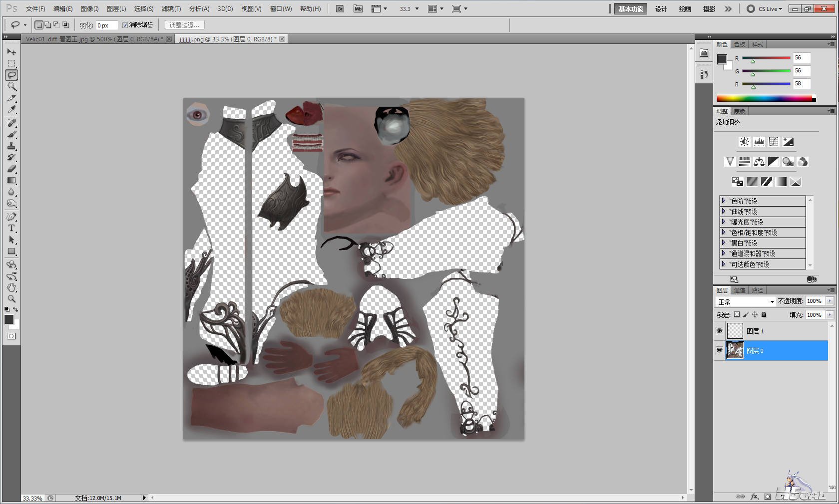Open the 33.3 zoom level dropdown
Image resolution: width=839 pixels, height=504 pixels.
pos(417,8)
